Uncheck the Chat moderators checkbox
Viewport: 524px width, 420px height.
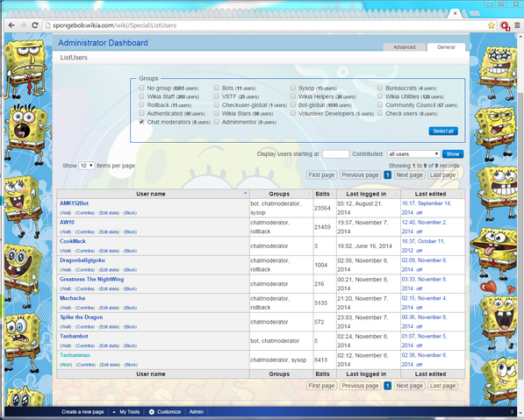click(x=141, y=122)
